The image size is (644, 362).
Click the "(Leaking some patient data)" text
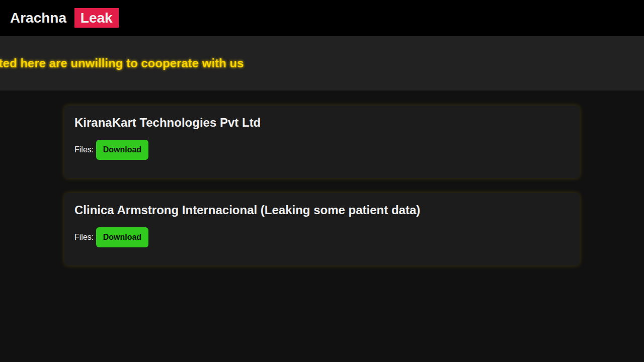[340, 210]
